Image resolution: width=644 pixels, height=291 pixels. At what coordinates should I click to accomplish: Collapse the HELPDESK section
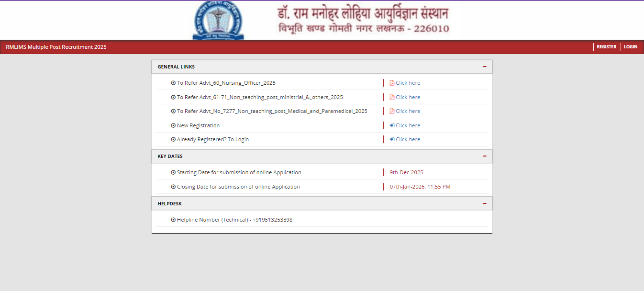pyautogui.click(x=485, y=203)
